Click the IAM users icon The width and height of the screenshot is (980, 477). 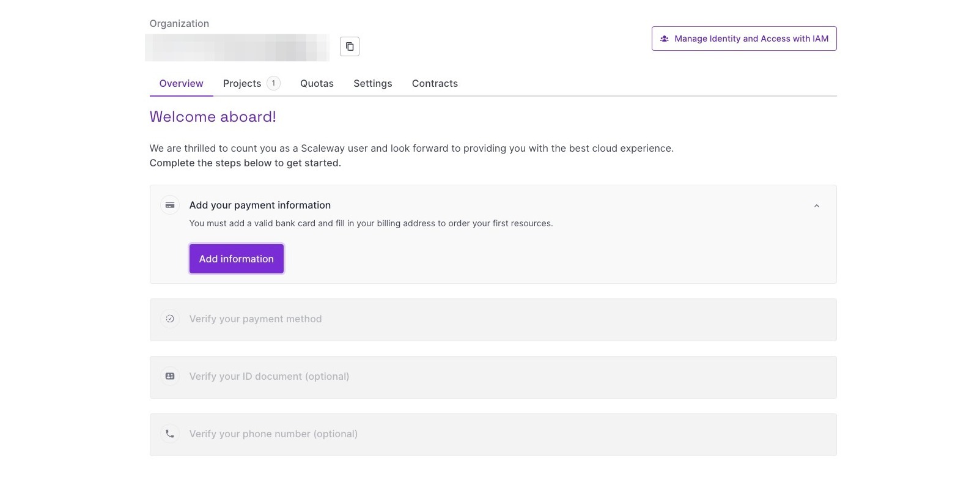[665, 39]
